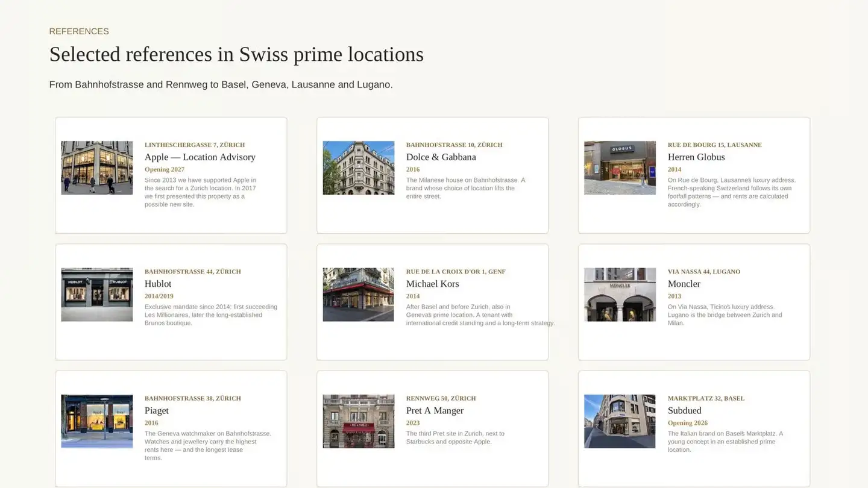Select the 'Pret A Manger' card title
Screen dimensions: 868x488
tap(435, 411)
